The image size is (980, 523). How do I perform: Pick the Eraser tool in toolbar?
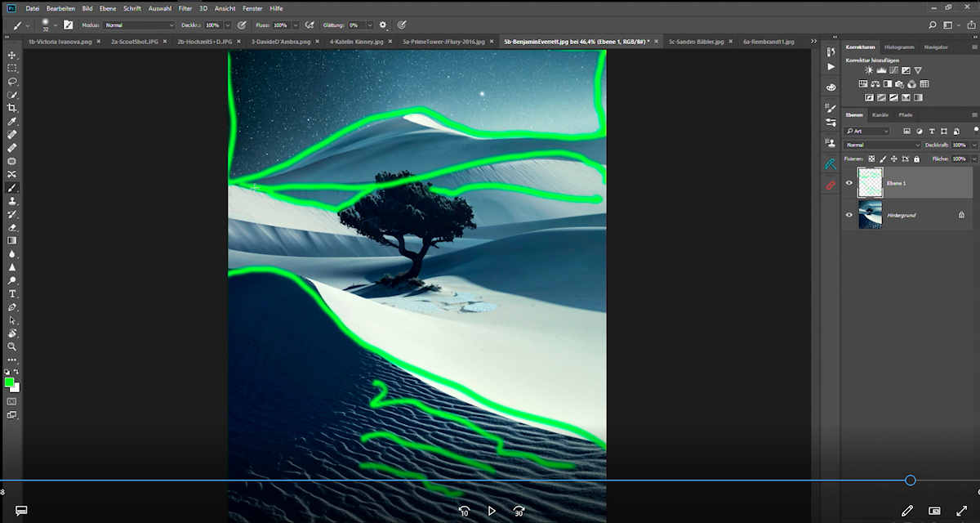12,227
